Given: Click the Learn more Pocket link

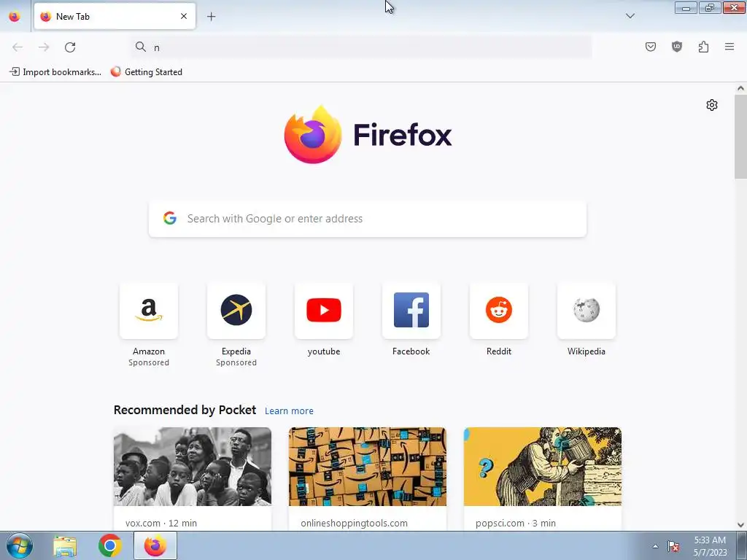Looking at the screenshot, I should click(x=289, y=411).
